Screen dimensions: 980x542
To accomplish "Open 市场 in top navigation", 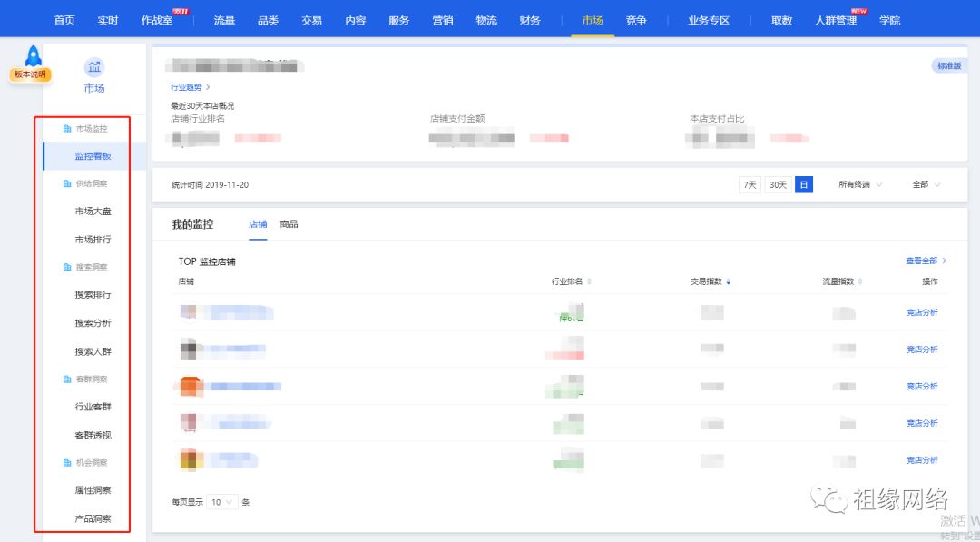I will click(593, 21).
